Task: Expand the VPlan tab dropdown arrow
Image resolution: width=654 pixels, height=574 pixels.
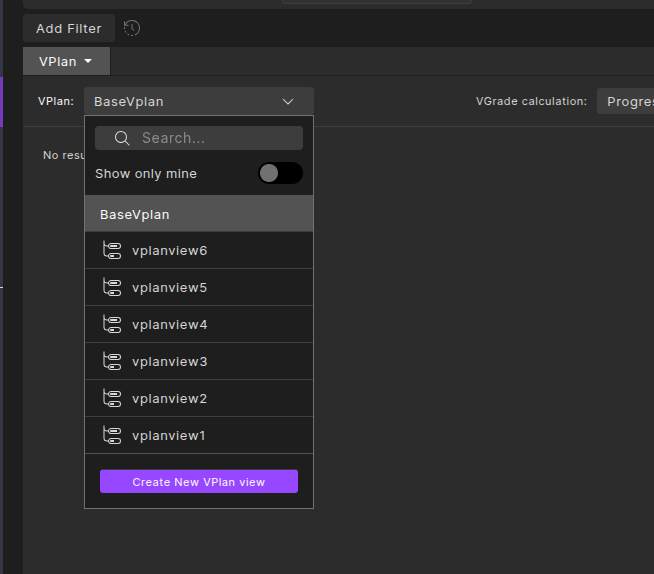Action: tap(88, 61)
